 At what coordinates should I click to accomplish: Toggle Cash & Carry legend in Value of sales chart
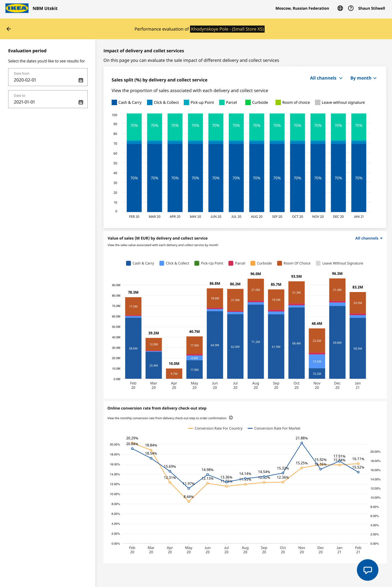tap(140, 263)
